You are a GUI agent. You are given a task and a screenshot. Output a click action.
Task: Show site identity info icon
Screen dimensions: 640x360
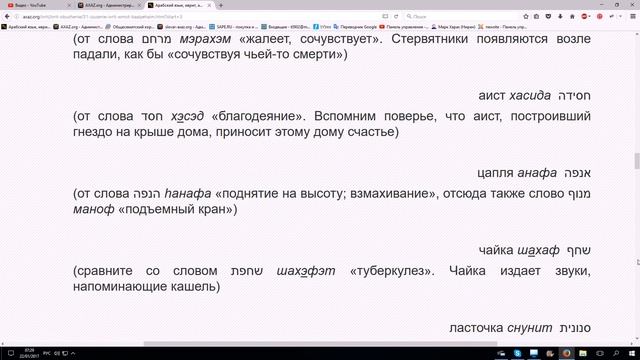[x=17, y=16]
